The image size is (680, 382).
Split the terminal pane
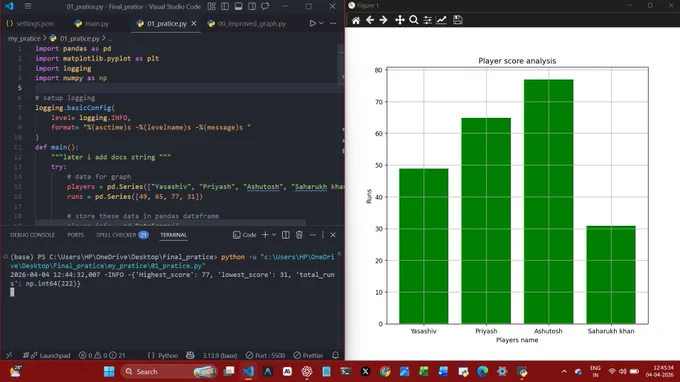(286, 235)
